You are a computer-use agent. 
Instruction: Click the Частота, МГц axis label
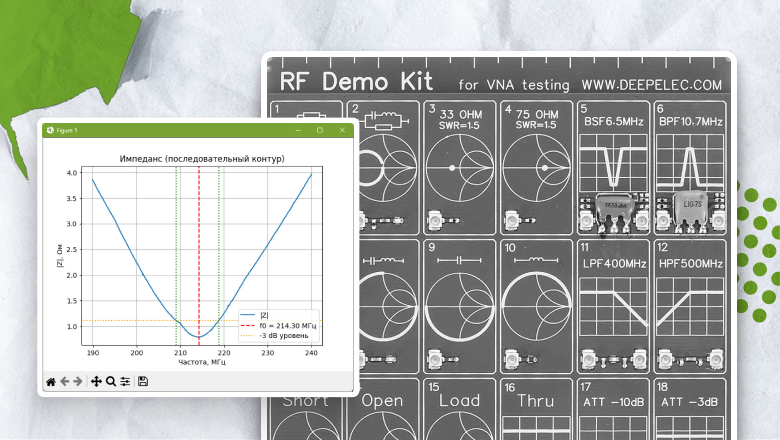[202, 362]
